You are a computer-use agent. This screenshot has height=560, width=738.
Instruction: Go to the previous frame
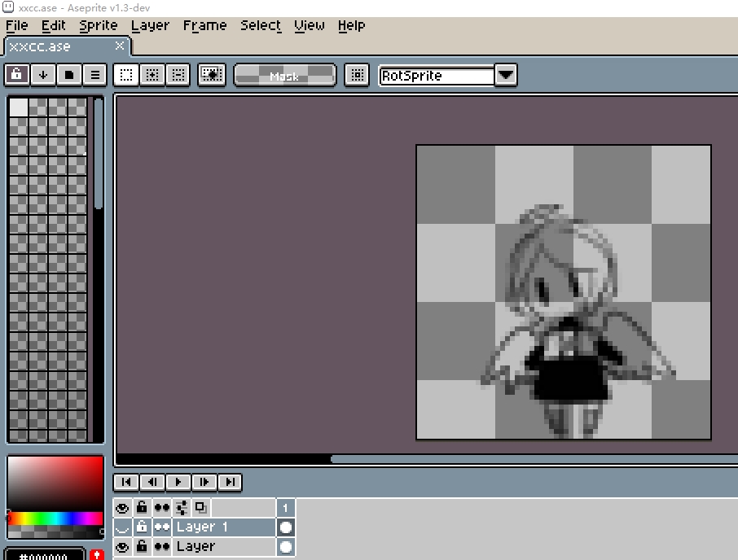pyautogui.click(x=152, y=482)
